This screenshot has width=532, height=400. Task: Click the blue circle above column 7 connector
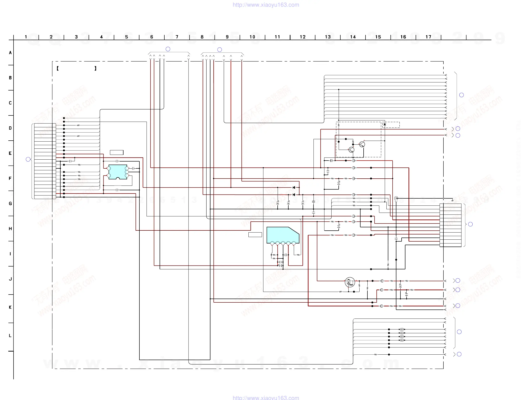[x=168, y=49]
